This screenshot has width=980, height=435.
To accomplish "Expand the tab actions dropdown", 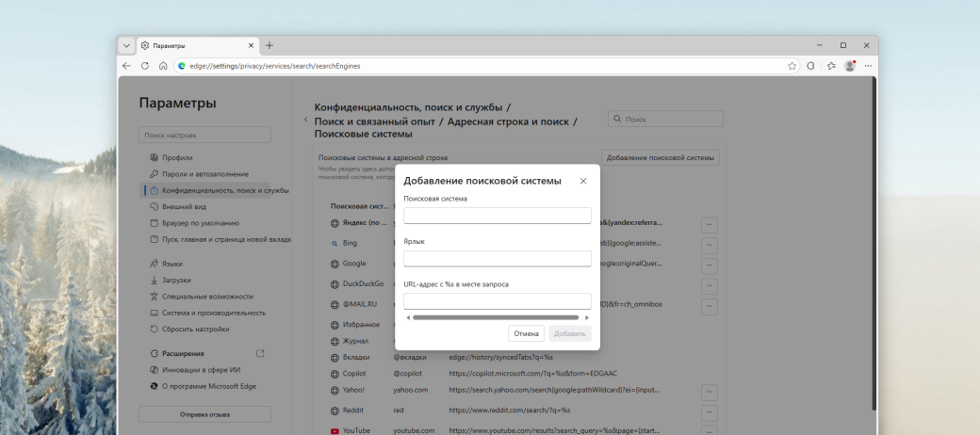I will point(127,45).
